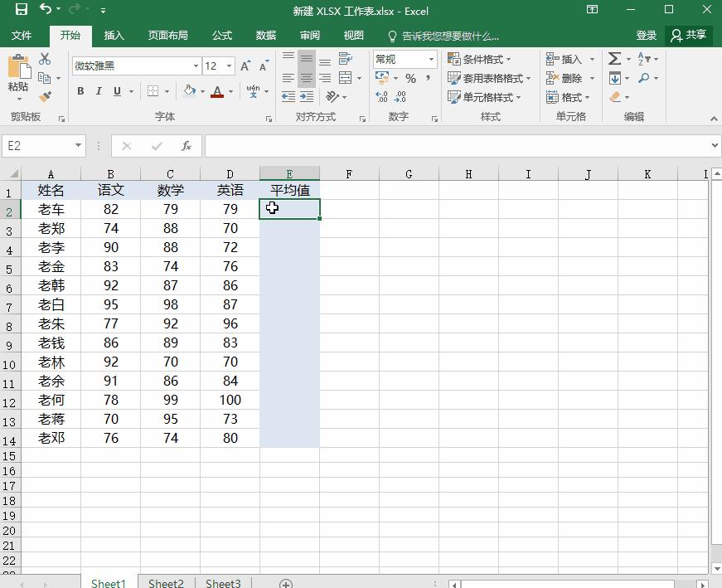This screenshot has width=722, height=588.
Task: Toggle wrap text
Action: [x=346, y=59]
